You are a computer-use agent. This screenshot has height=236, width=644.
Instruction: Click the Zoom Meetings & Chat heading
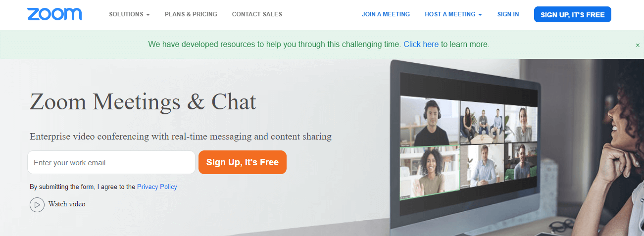click(143, 101)
